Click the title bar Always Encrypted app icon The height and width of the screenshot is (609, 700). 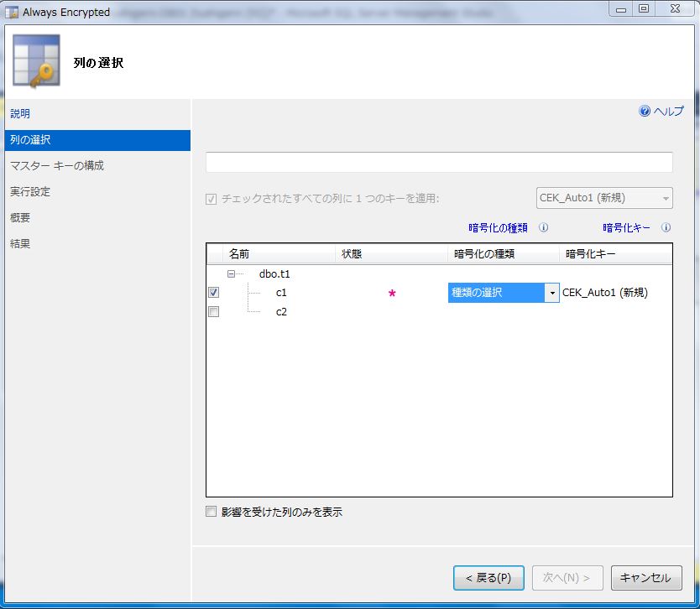[12, 12]
